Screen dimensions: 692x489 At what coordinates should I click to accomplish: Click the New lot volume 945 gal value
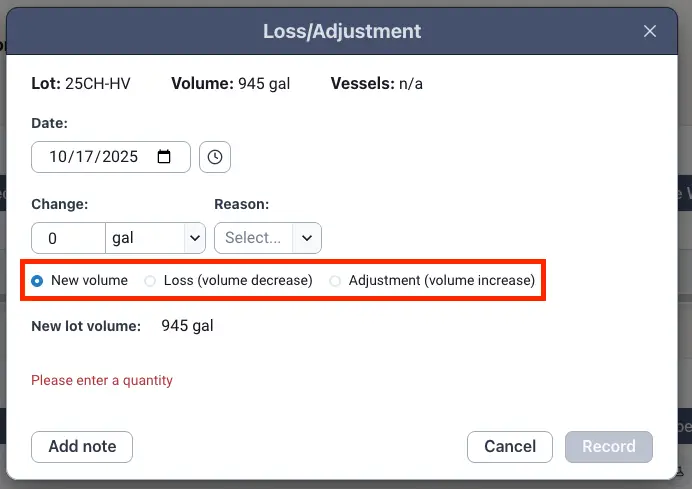(x=187, y=326)
